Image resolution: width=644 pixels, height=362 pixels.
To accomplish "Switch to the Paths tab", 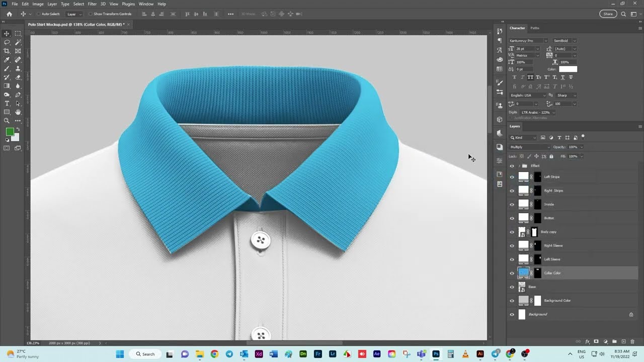I will (535, 28).
